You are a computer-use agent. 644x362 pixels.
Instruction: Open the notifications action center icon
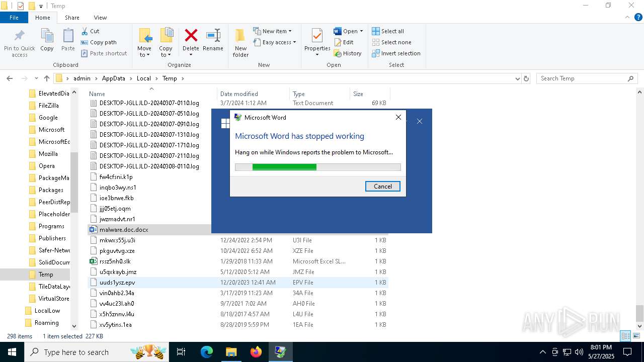627,352
